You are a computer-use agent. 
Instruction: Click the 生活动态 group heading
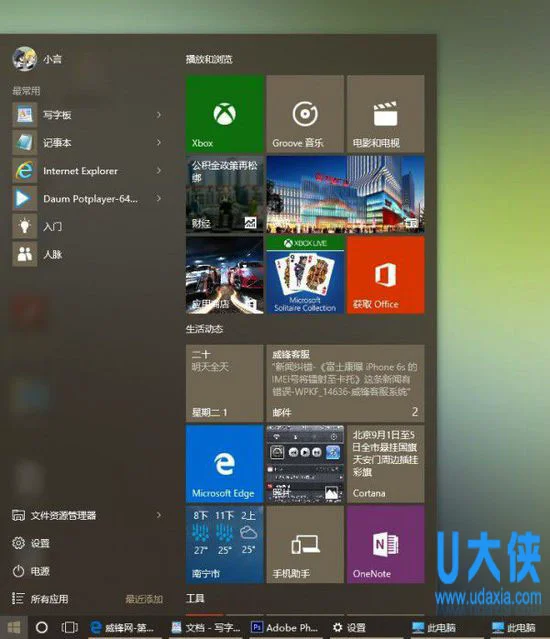(205, 329)
